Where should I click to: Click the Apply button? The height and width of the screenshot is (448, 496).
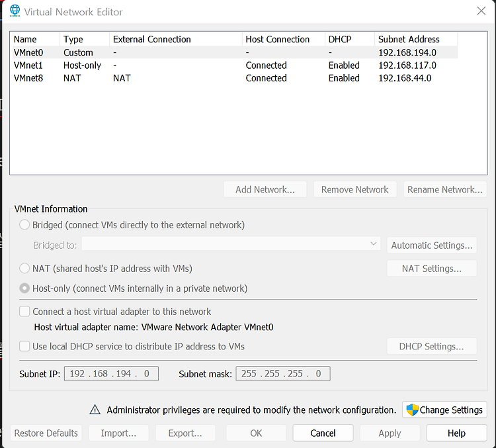click(x=390, y=433)
